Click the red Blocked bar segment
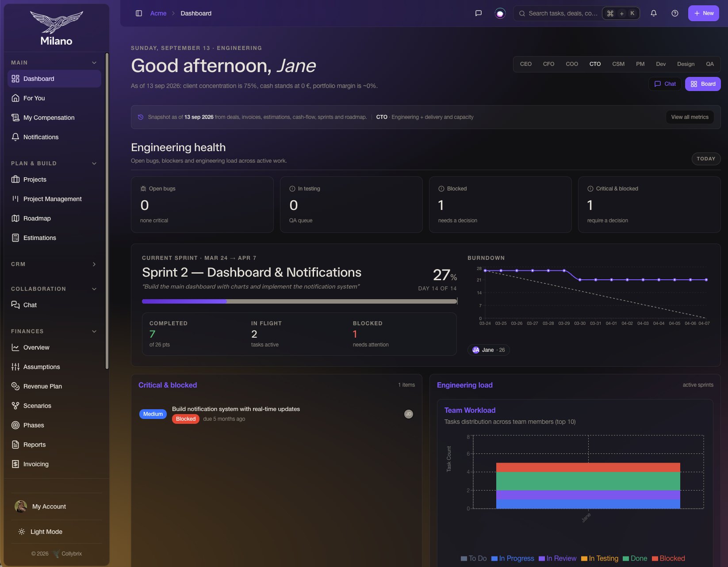This screenshot has width=728, height=567. pyautogui.click(x=588, y=467)
